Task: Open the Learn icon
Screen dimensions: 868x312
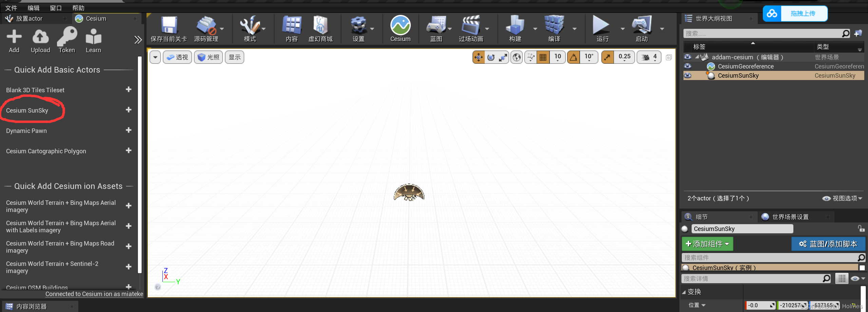Action: (x=93, y=37)
